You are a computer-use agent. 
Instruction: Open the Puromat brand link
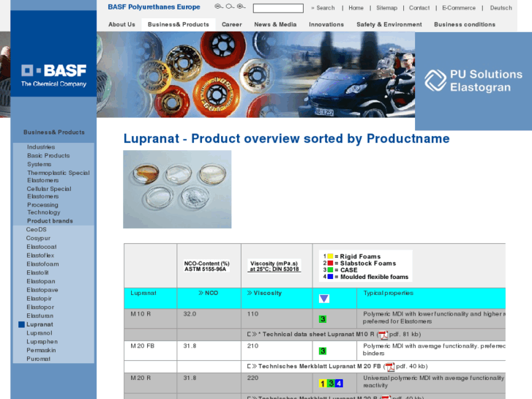pos(39,359)
